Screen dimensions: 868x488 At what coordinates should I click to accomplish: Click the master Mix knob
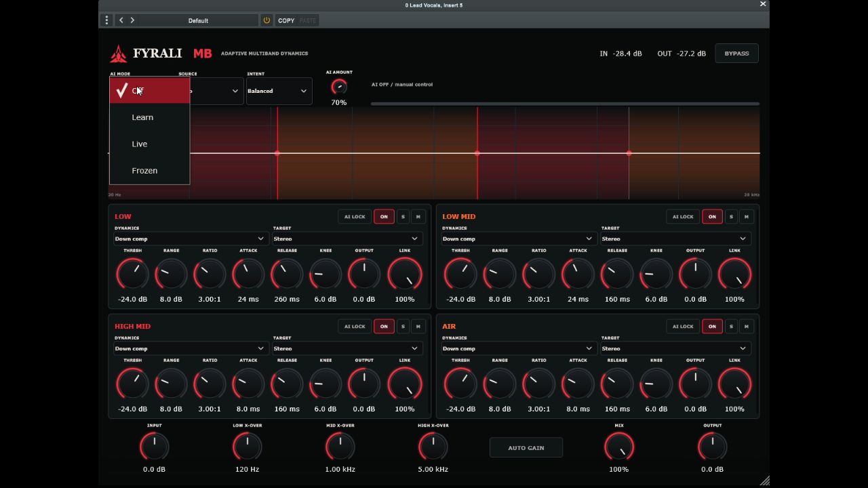618,447
